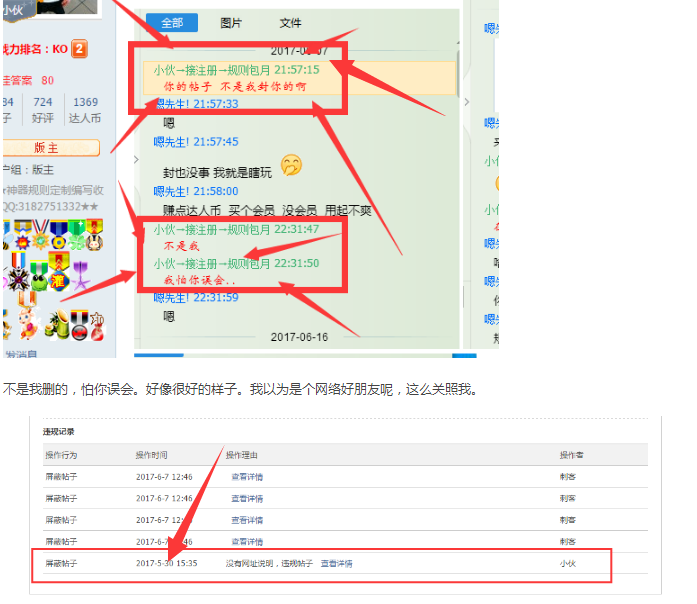
Task: Click the 小伙 message header at 22:31:50
Action: (236, 264)
